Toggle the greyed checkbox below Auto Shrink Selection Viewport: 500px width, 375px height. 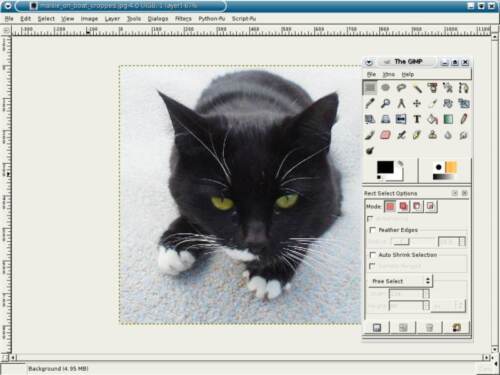(x=372, y=266)
